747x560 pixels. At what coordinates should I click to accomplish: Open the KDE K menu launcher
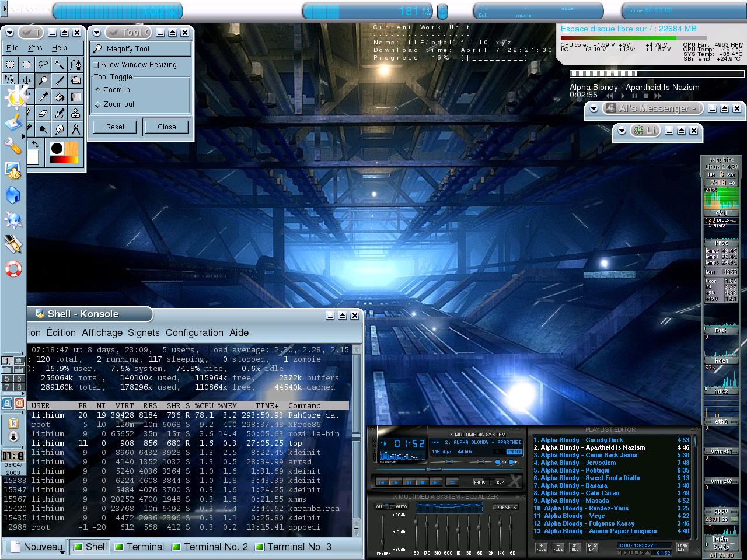click(x=16, y=96)
